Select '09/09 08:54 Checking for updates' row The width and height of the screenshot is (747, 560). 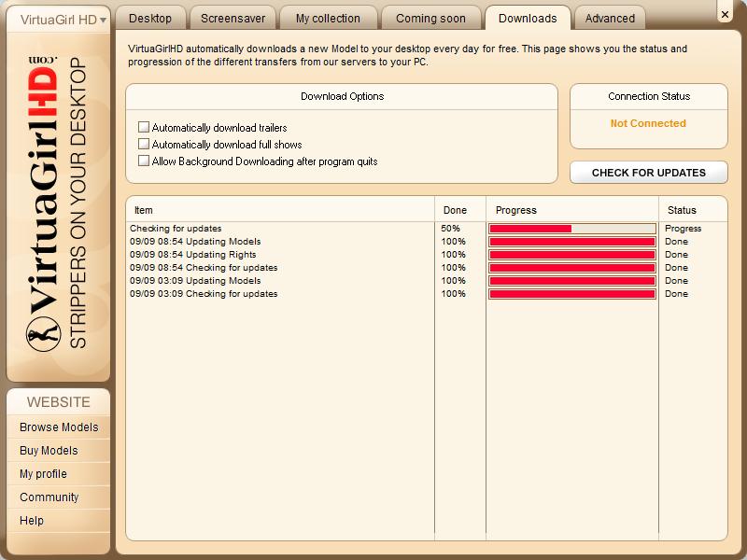427,268
